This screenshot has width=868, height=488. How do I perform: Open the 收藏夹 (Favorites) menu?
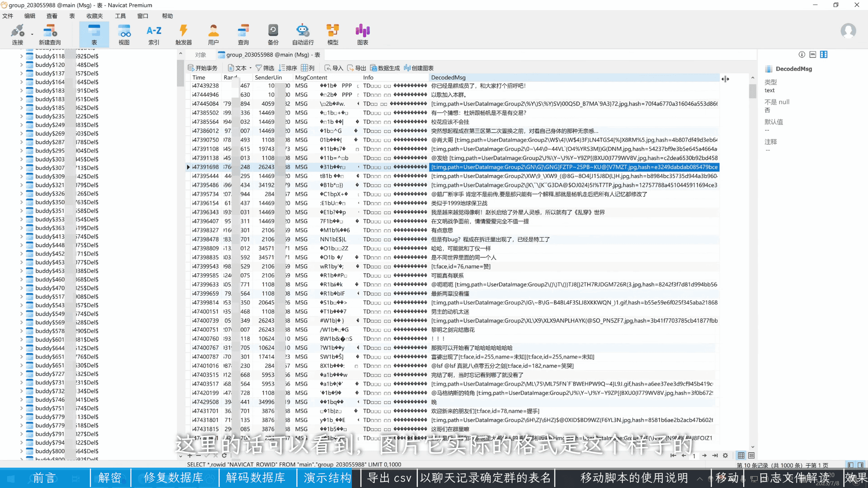tap(94, 16)
